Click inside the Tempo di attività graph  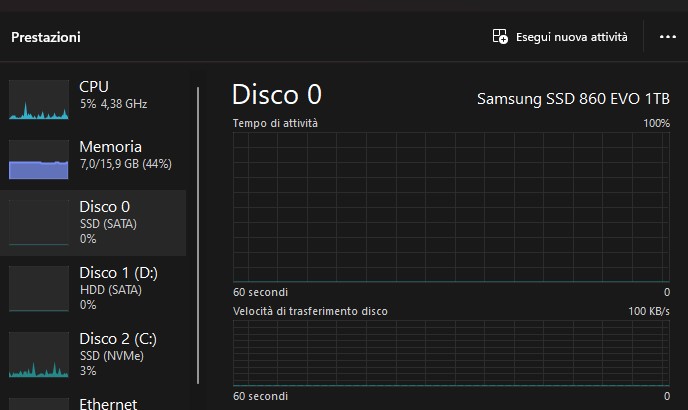click(451, 207)
